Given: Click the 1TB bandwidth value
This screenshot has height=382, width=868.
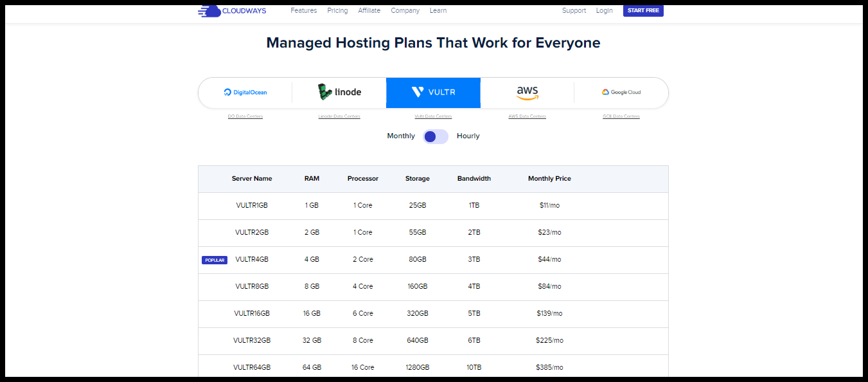Looking at the screenshot, I should coord(474,206).
